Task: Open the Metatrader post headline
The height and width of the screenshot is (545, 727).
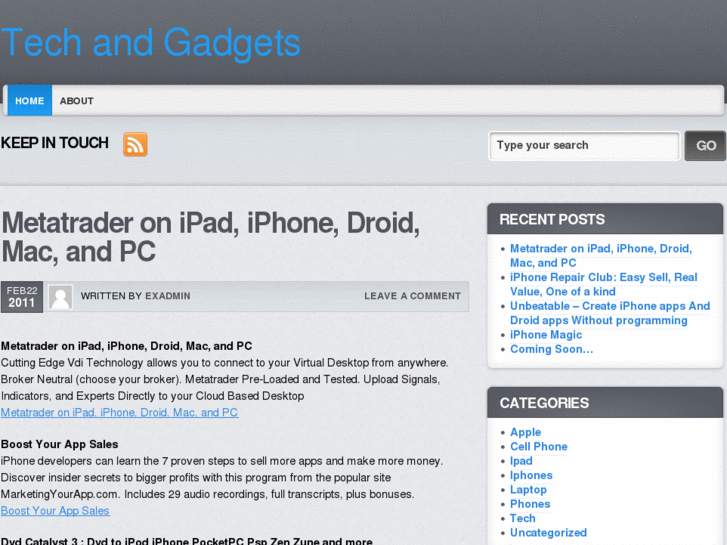Action: coord(210,237)
